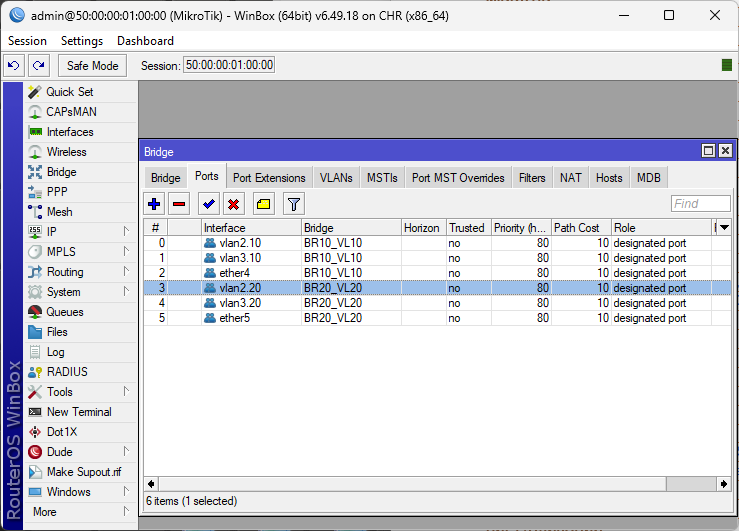Click the funnel Filter icon
The image size is (739, 531).
pos(293,204)
